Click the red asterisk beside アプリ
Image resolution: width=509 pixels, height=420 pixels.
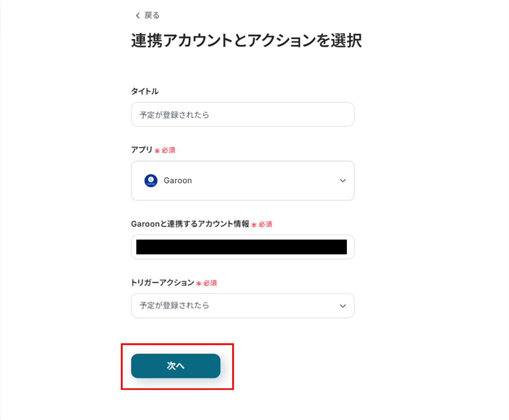tap(157, 151)
